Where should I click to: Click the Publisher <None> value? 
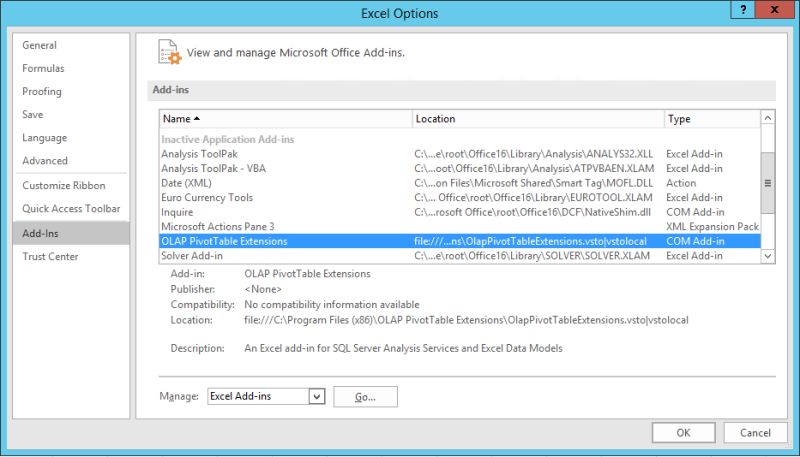point(263,289)
